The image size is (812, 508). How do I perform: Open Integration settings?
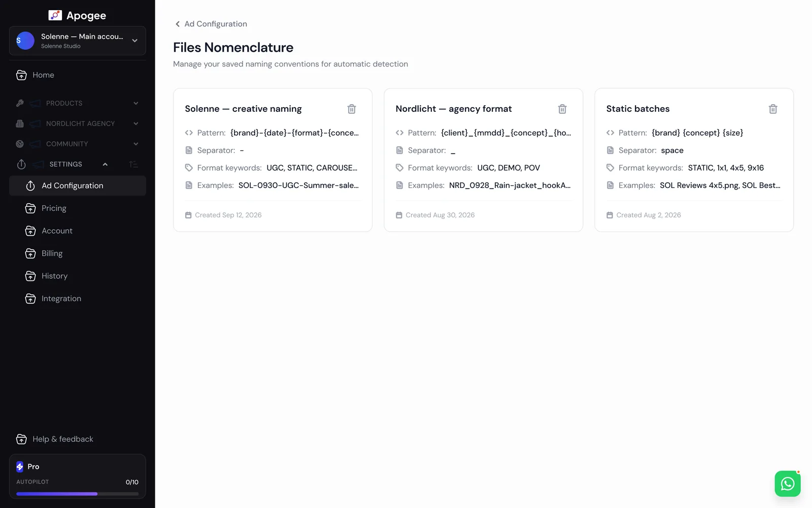[78, 299]
